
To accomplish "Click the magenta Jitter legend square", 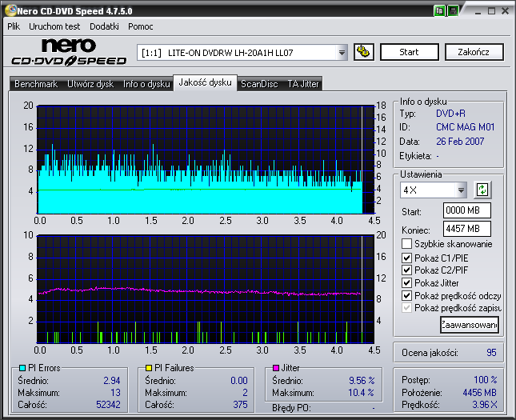I will (275, 368).
